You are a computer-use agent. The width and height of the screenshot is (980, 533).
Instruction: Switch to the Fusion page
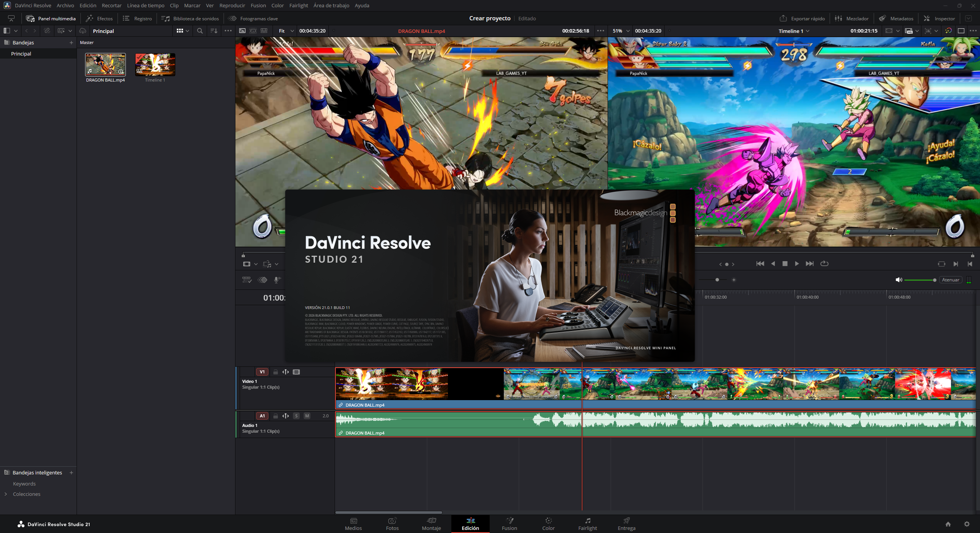pyautogui.click(x=509, y=524)
